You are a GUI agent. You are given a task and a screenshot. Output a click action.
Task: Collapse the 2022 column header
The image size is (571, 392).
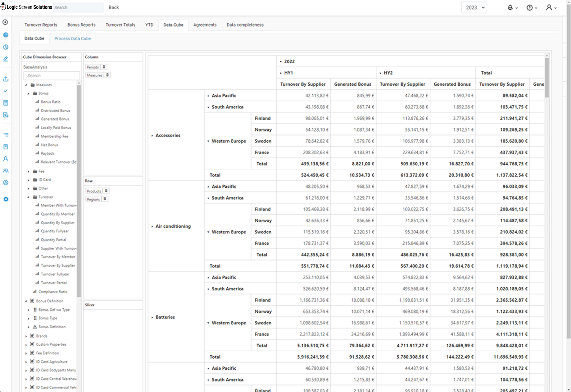[281, 61]
